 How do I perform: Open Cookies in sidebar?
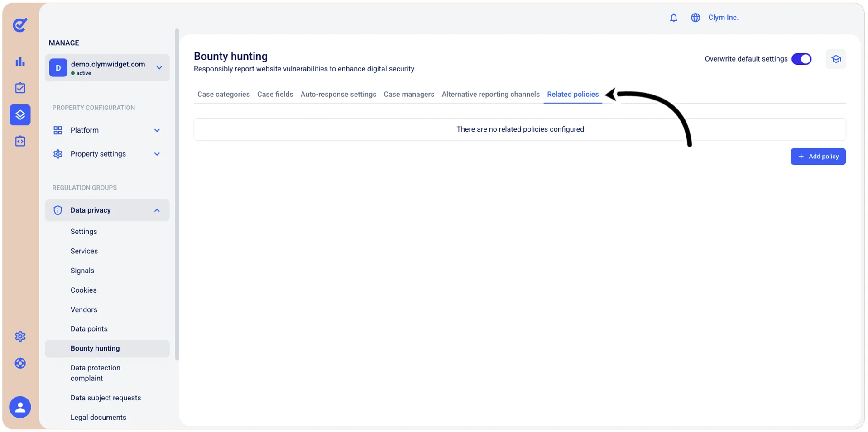(x=83, y=290)
